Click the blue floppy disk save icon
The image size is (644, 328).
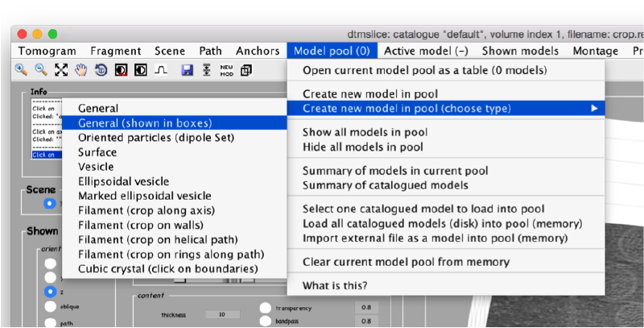187,70
